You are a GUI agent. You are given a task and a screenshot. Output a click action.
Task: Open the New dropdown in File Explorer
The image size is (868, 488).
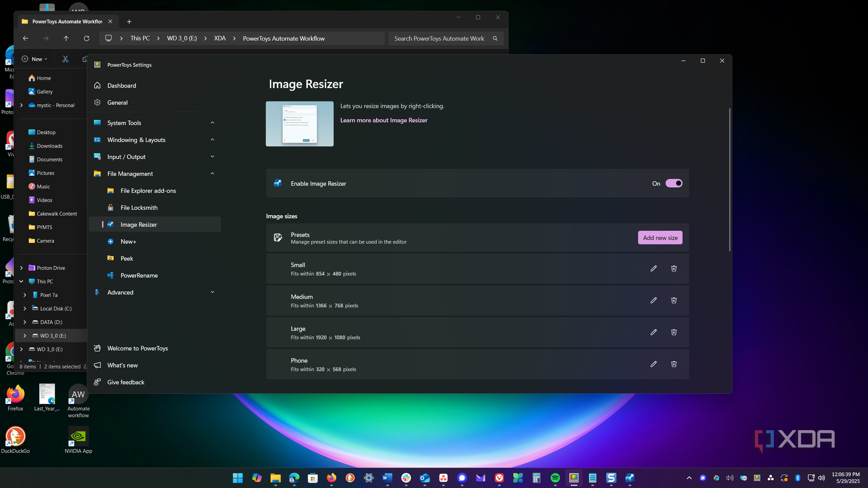pyautogui.click(x=35, y=59)
